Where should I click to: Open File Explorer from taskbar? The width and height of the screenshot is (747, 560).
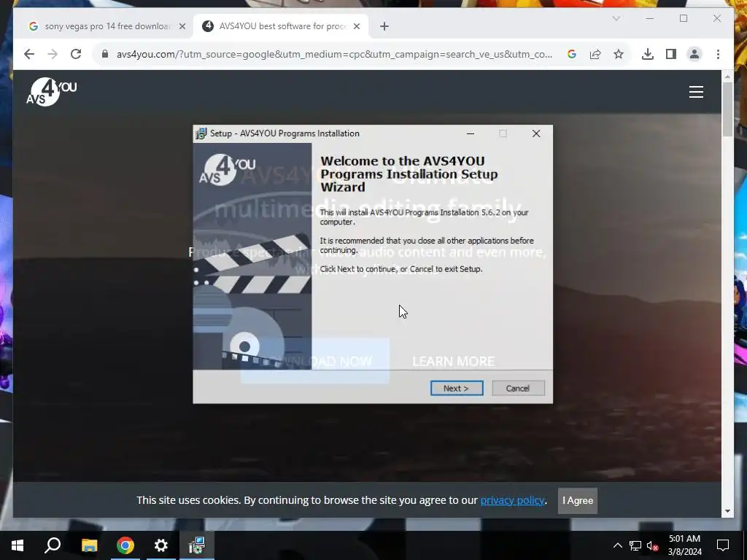89,545
